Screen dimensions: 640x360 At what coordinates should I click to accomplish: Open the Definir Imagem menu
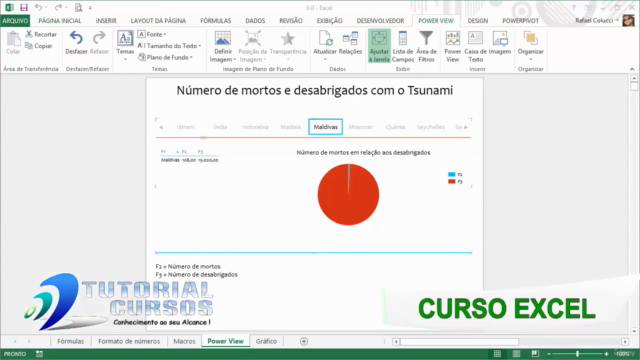(x=223, y=46)
